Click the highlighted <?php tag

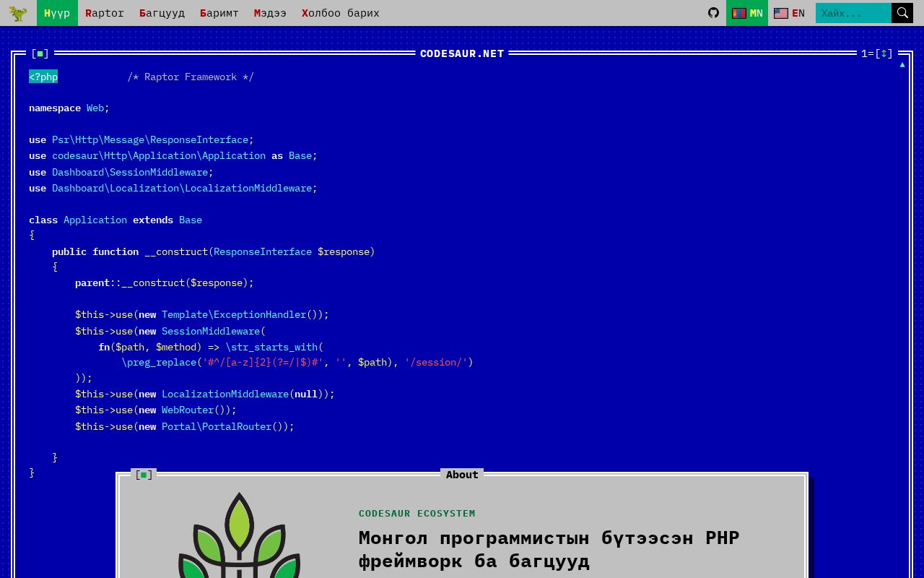(43, 77)
